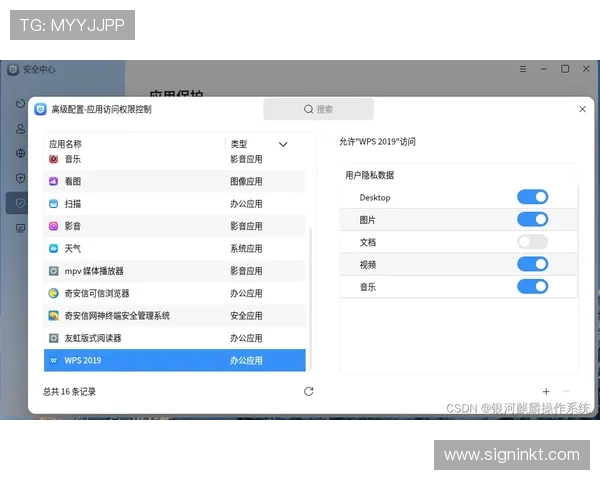Toggle Desktop access for WPS 2019
The height and width of the screenshot is (480, 600).
532,197
